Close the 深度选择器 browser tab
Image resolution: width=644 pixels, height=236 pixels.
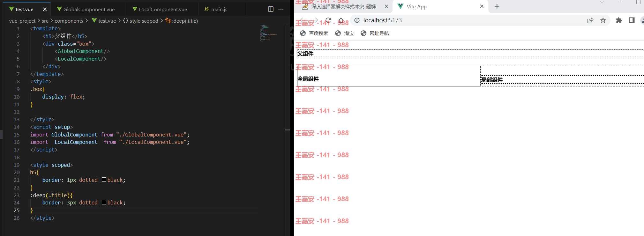click(x=386, y=6)
